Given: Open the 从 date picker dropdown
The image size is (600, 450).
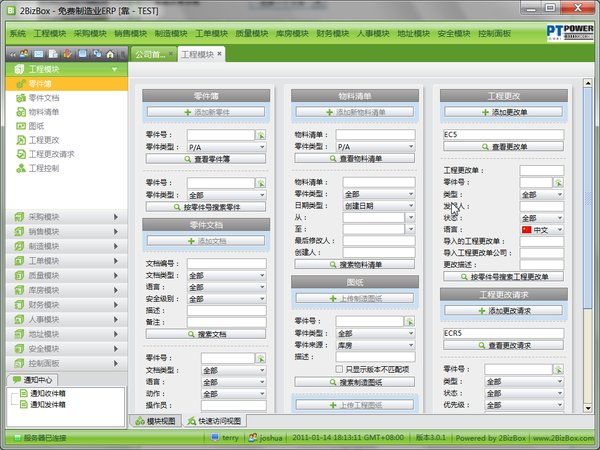Looking at the screenshot, I should coord(410,217).
